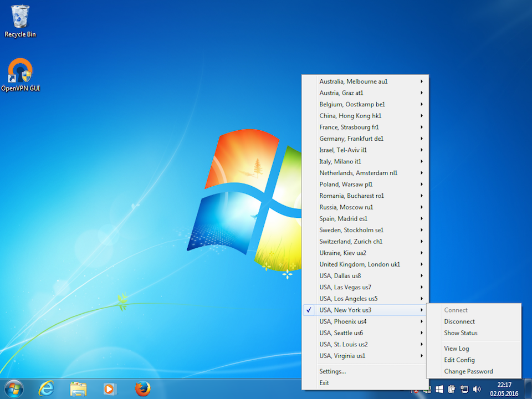532x399 pixels.
Task: Expand the Austria, Graz at1 arrow
Action: click(422, 93)
